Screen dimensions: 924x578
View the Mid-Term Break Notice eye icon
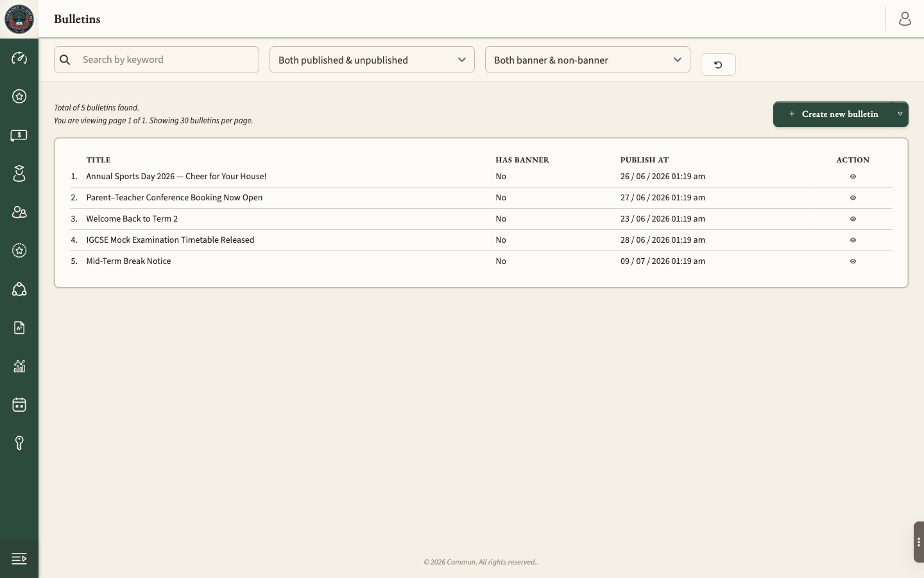[853, 261]
